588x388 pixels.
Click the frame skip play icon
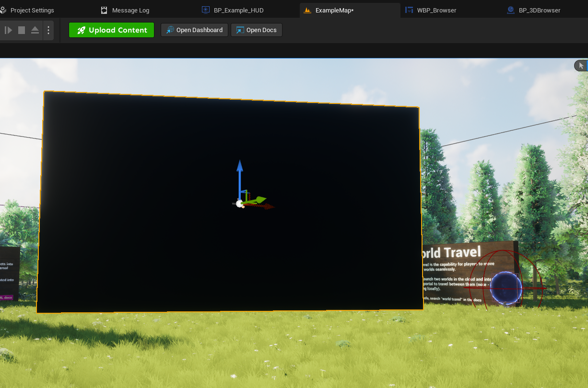[8, 30]
